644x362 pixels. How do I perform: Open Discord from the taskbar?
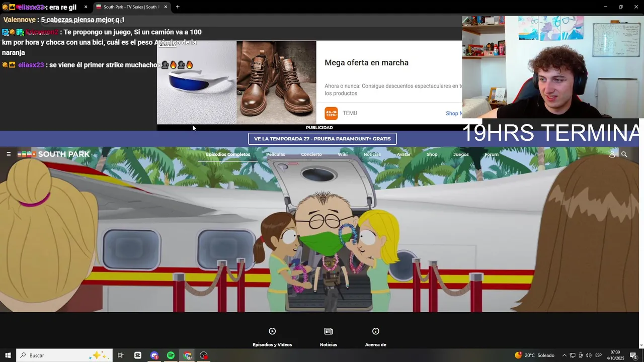[x=154, y=355]
